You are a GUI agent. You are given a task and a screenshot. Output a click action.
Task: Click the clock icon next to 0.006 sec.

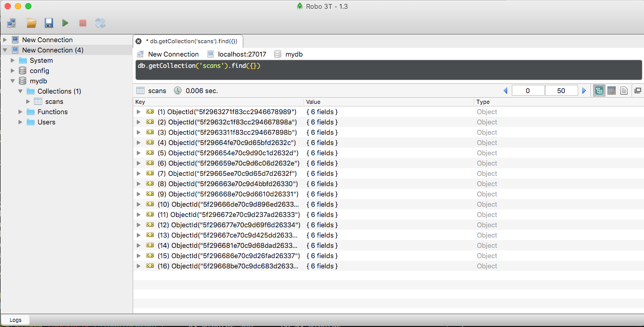click(x=177, y=90)
